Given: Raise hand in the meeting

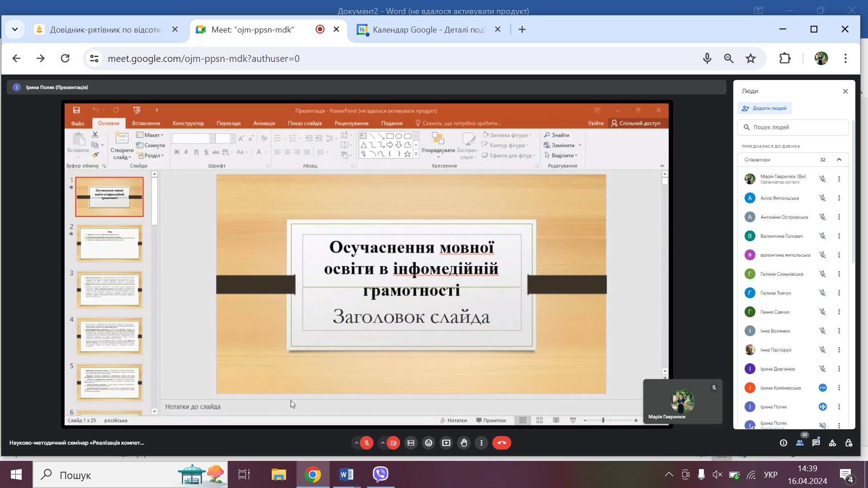Looking at the screenshot, I should (x=464, y=443).
